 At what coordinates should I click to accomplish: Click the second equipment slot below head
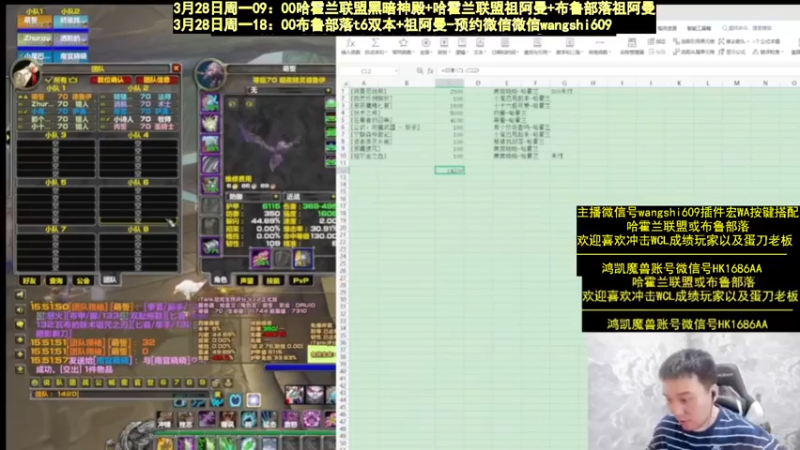tap(210, 123)
